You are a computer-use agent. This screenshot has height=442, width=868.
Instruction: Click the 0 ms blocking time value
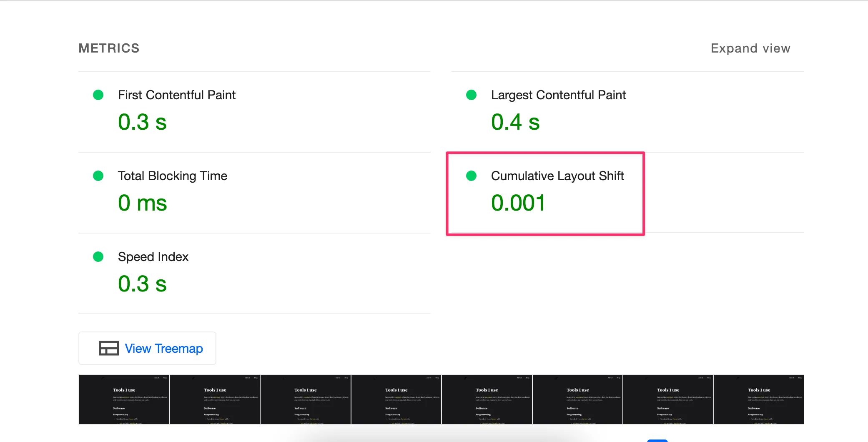tap(142, 203)
